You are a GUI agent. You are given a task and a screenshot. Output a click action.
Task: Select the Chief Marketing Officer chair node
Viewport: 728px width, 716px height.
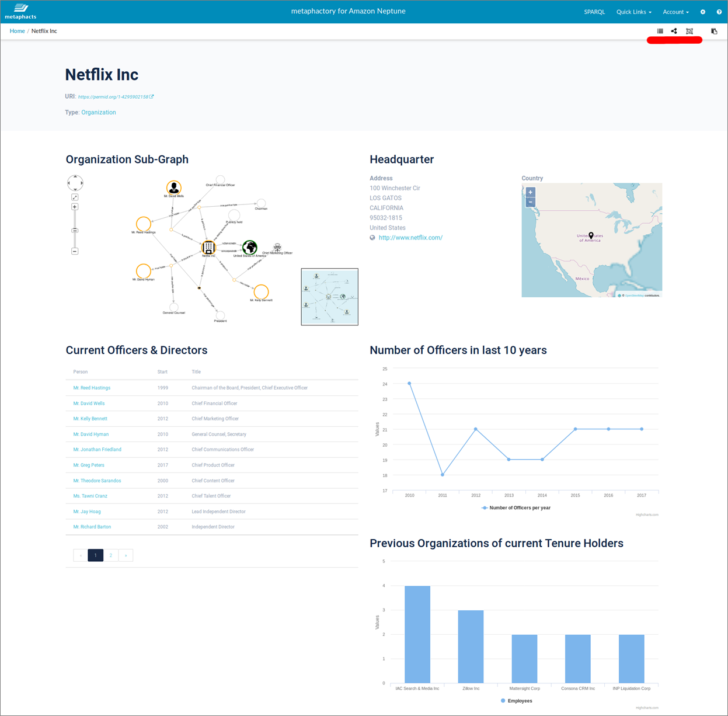tap(277, 248)
